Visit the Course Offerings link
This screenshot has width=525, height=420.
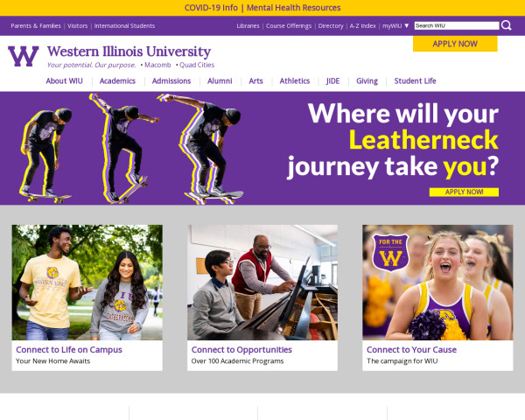coord(289,25)
